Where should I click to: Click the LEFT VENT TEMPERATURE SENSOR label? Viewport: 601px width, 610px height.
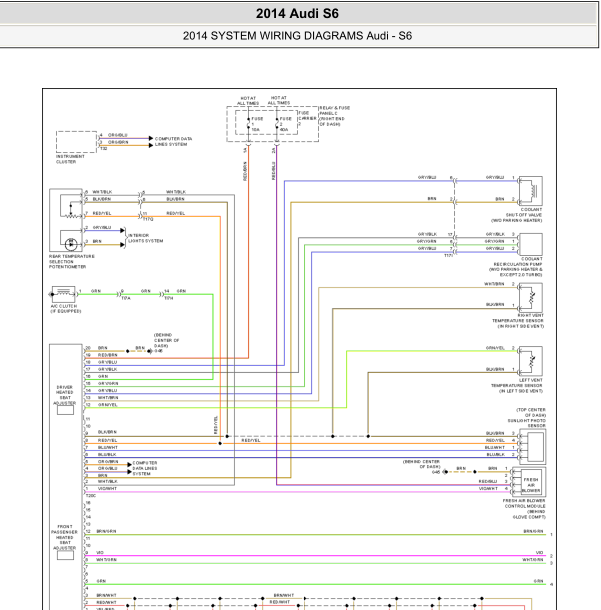tap(517, 386)
